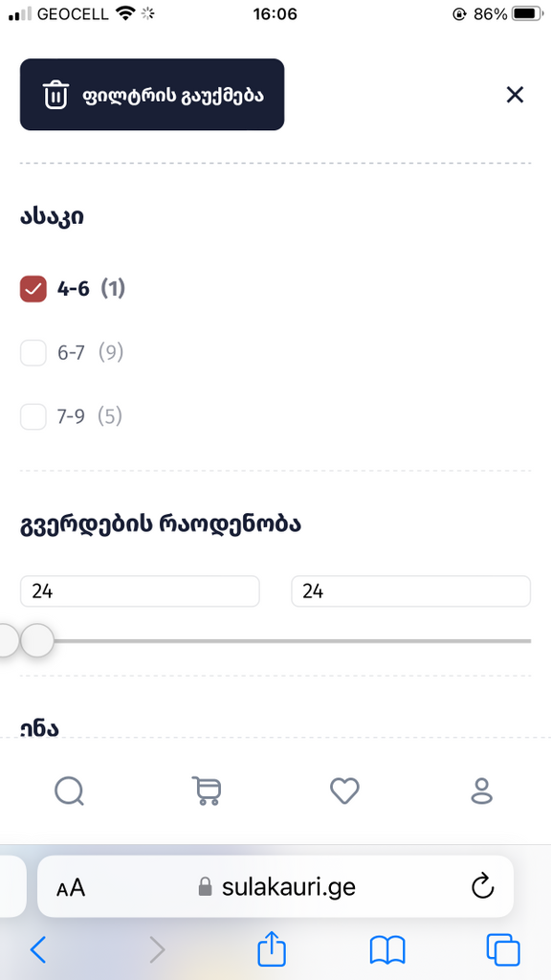Click the ფილტრის გაუქმება clear filter button
Screen dimensions: 551x980
152,95
